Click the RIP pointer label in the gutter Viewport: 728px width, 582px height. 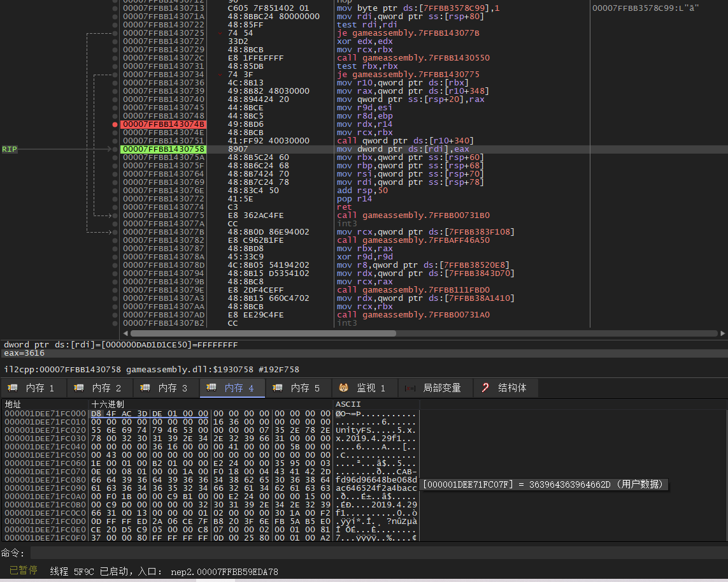[9, 149]
